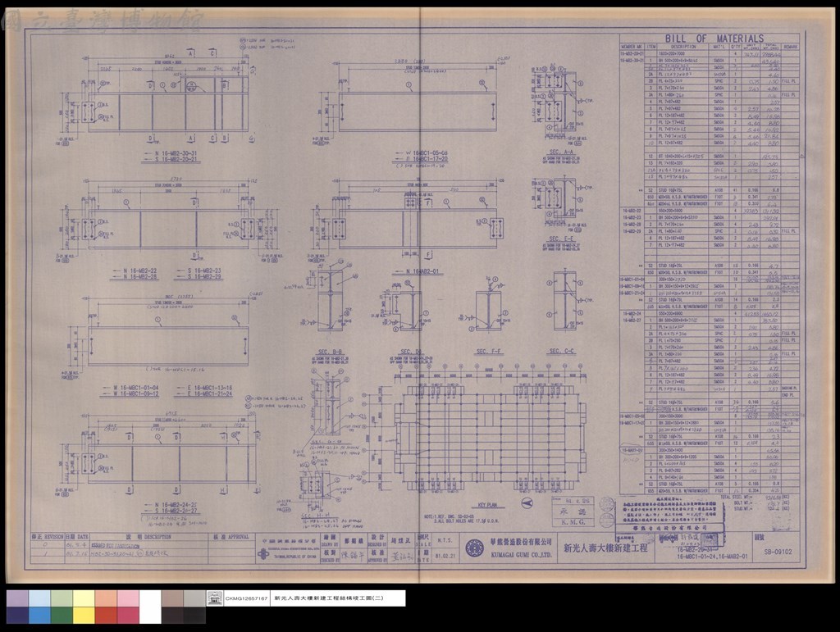This screenshot has width=840, height=632.
Task: Click the BILL OF MATERIALS heading
Action: (714, 39)
